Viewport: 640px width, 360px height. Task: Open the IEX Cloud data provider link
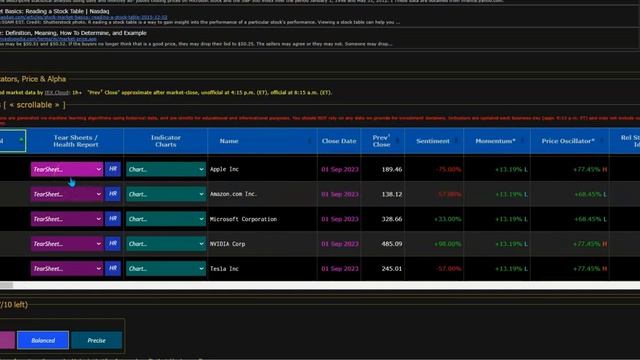click(57, 93)
